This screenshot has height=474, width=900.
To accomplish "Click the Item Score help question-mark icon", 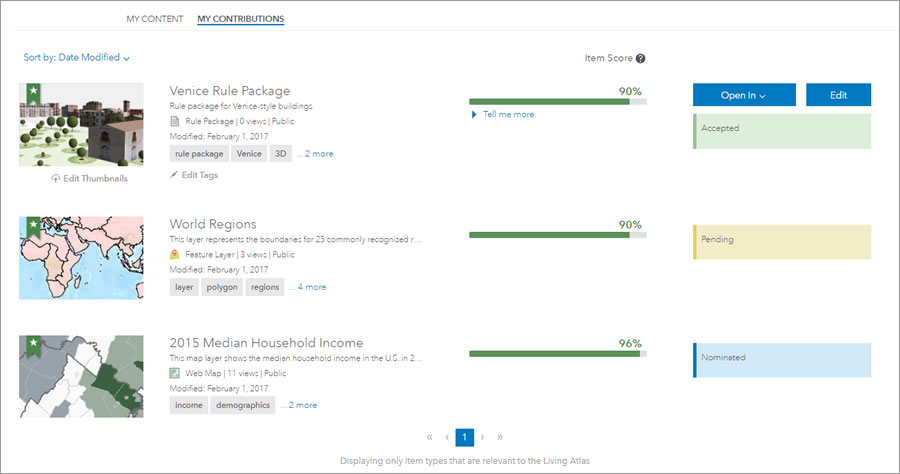I will pos(640,58).
